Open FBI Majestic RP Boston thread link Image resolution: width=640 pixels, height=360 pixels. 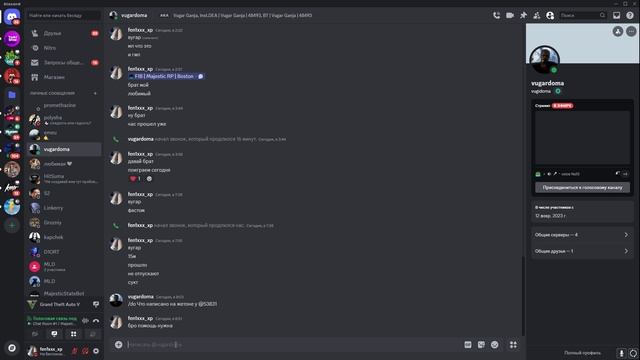tap(166, 76)
